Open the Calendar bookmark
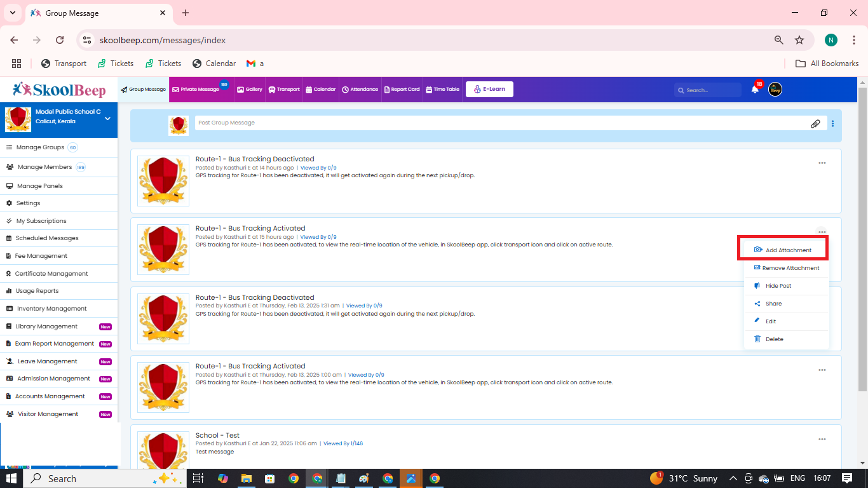 point(214,64)
